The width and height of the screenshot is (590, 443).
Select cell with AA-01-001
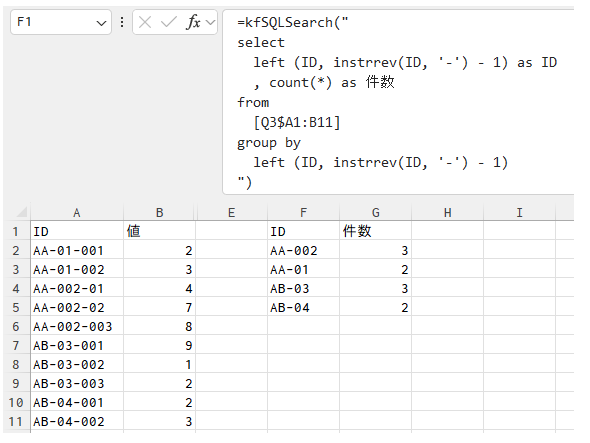tap(77, 250)
